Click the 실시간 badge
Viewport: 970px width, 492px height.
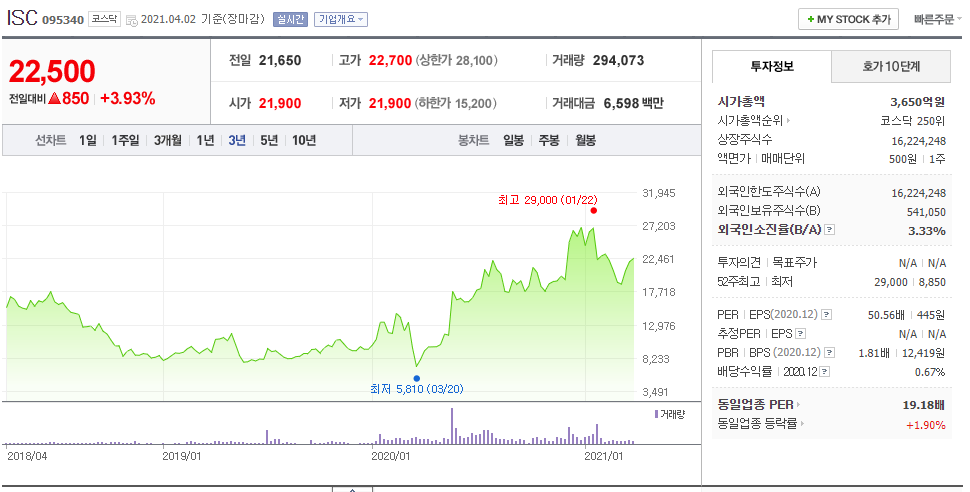tap(290, 19)
